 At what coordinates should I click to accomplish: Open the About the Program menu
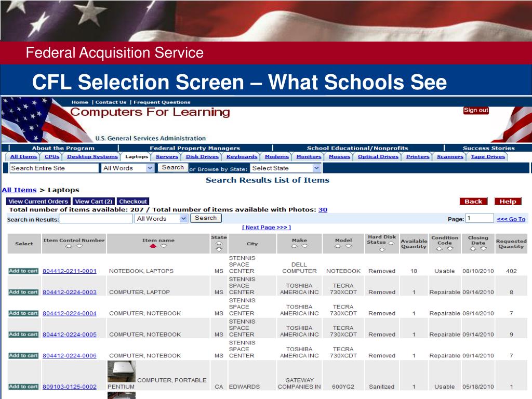(63, 148)
